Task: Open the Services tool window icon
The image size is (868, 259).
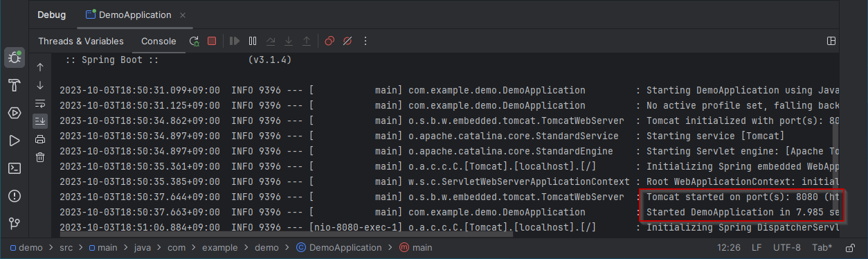Action: click(14, 113)
